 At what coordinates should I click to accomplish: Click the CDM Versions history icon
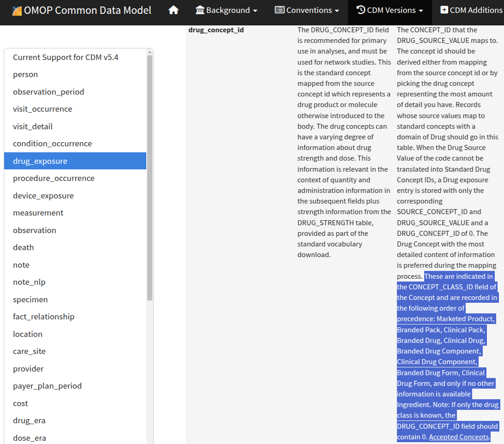(361, 10)
